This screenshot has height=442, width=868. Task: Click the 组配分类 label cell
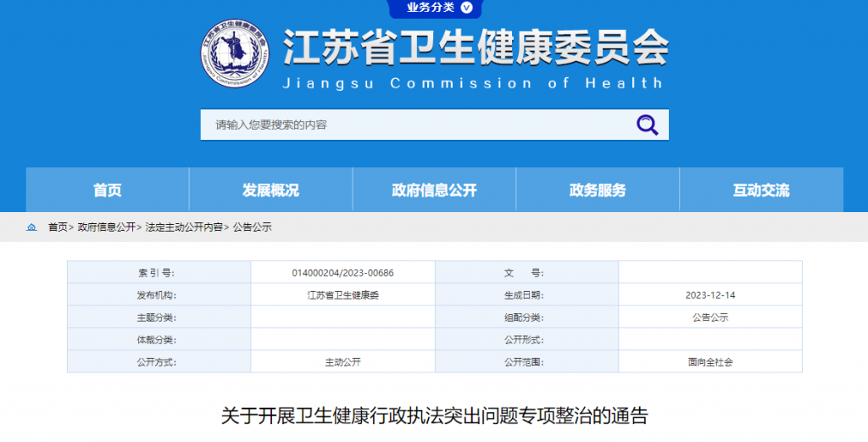pyautogui.click(x=526, y=316)
